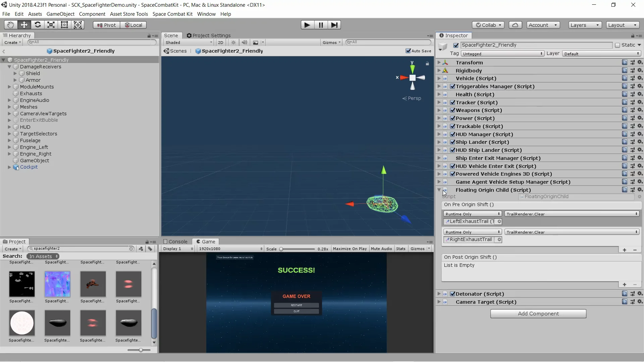The image size is (644, 362).
Task: Click the Play button
Action: click(307, 25)
